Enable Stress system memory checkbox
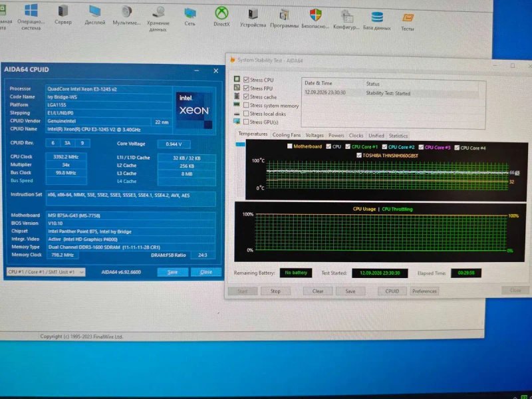Viewport: 532px width, 399px height. pyautogui.click(x=246, y=105)
